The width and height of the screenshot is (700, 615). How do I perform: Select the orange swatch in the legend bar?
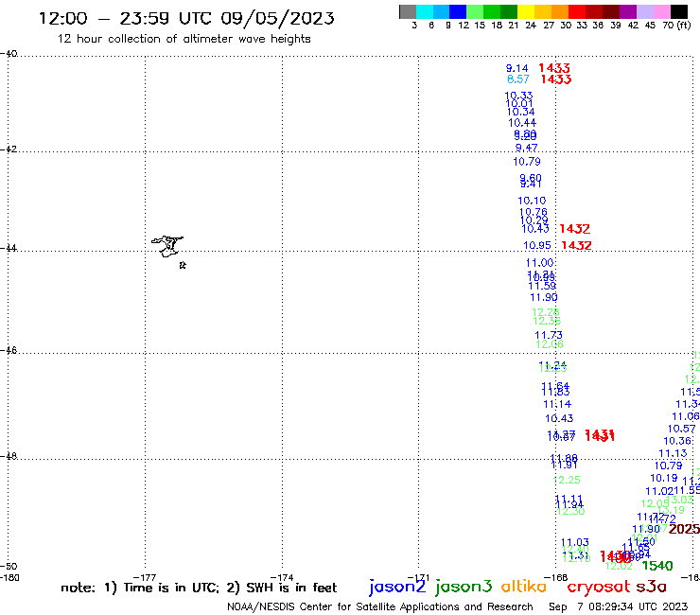click(x=560, y=11)
